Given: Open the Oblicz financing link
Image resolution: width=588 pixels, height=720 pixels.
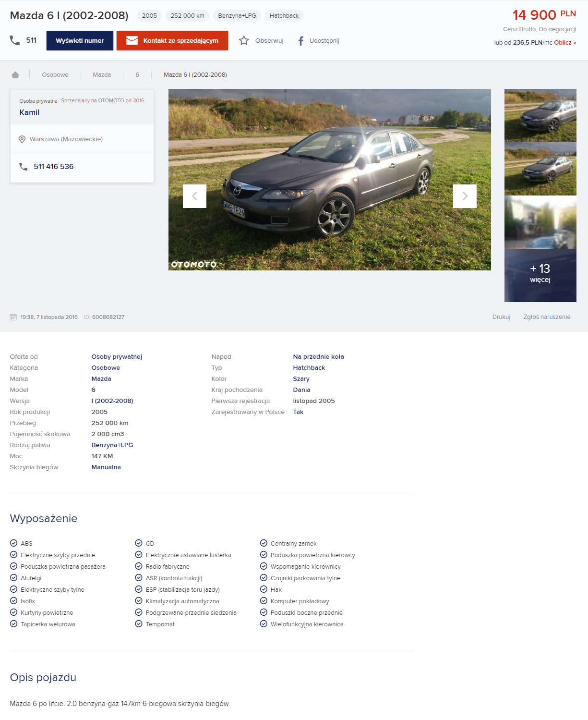Looking at the screenshot, I should coord(564,43).
